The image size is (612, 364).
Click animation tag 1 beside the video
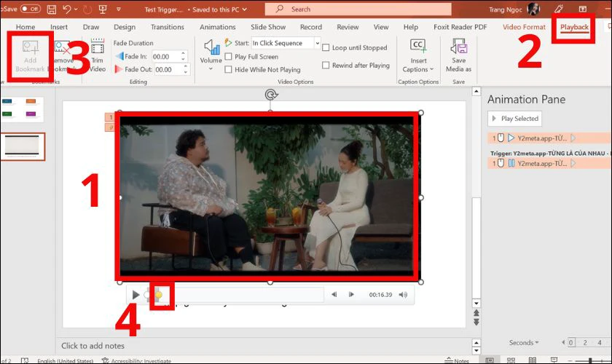[x=110, y=116]
